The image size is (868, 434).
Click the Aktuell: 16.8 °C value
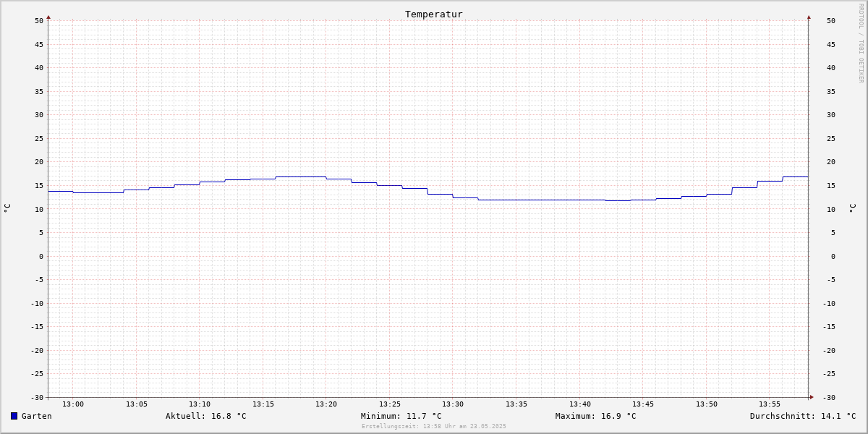pos(206,416)
